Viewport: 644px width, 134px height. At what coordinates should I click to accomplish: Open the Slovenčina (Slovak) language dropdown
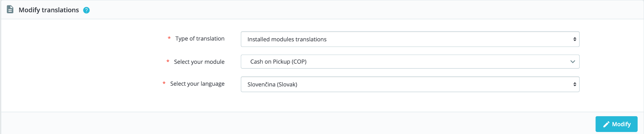coord(410,84)
